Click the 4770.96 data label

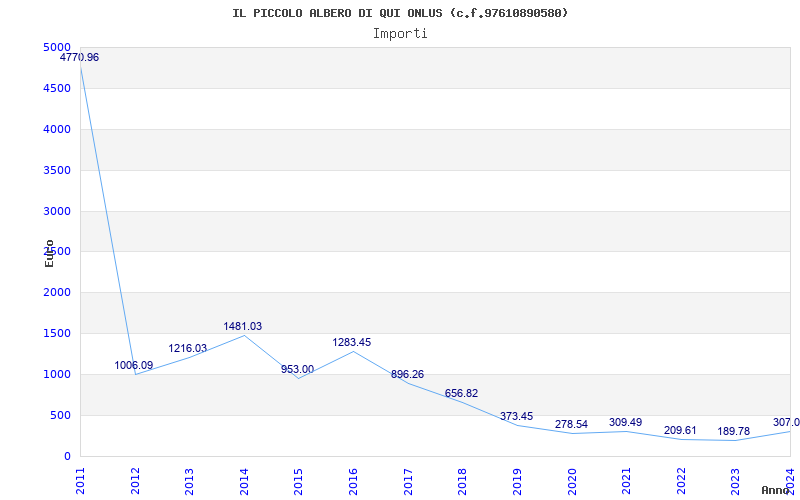[x=80, y=57]
